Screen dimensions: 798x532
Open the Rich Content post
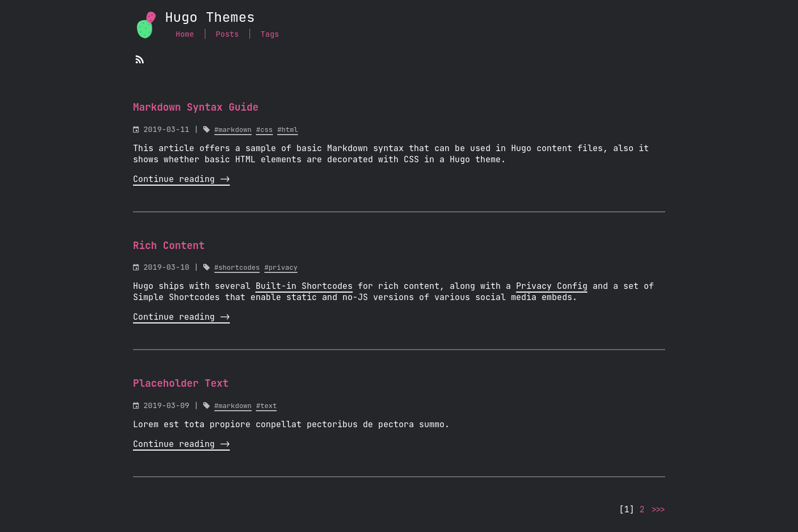[169, 245]
